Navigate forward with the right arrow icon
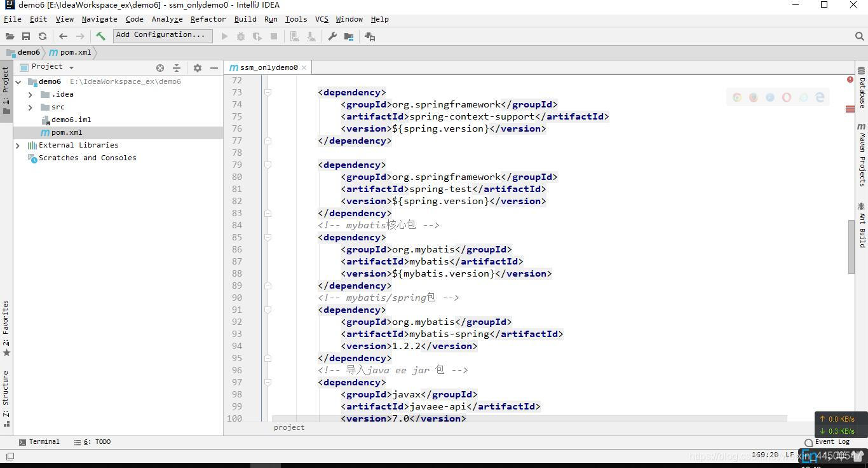Screen dimensions: 868x468 coord(80,36)
